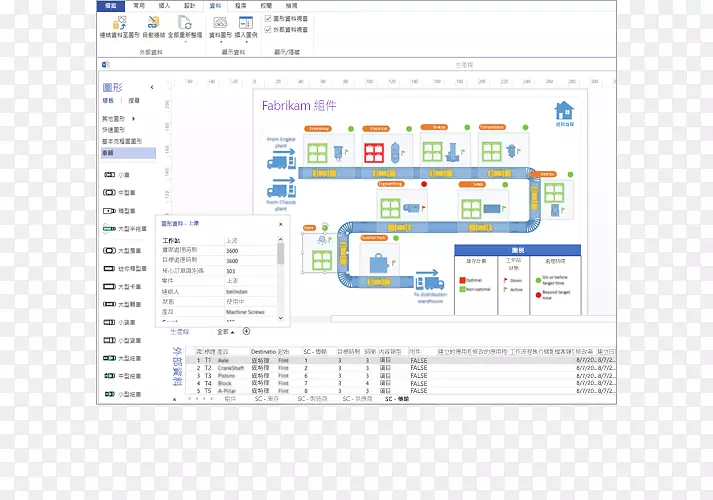Image resolution: width=713 pixels, height=500 pixels.
Task: Expand the refresh all dropdown arrow
Action: [186, 42]
